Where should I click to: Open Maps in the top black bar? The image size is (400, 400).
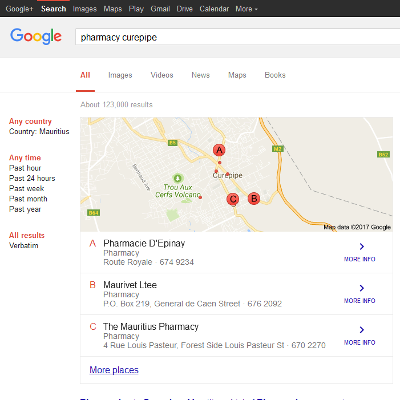[x=113, y=9]
